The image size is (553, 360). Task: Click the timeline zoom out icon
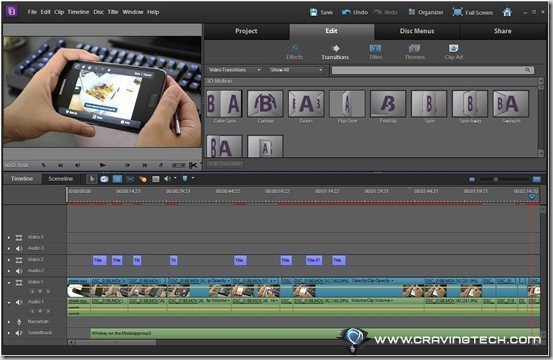click(472, 179)
